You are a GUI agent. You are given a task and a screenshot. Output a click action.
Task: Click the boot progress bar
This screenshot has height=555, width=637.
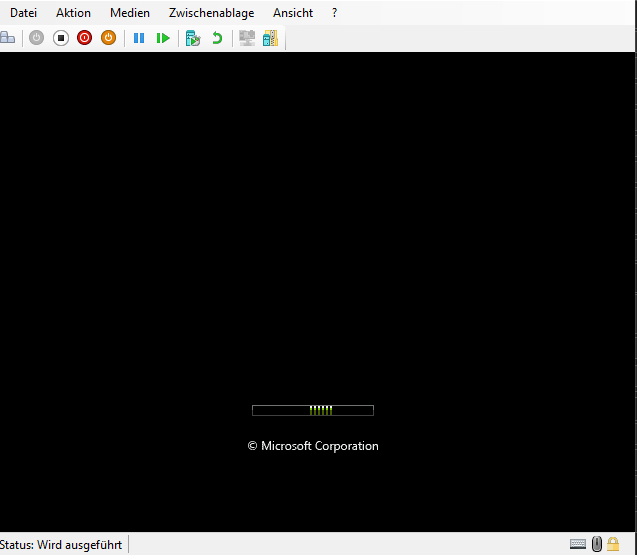point(313,410)
